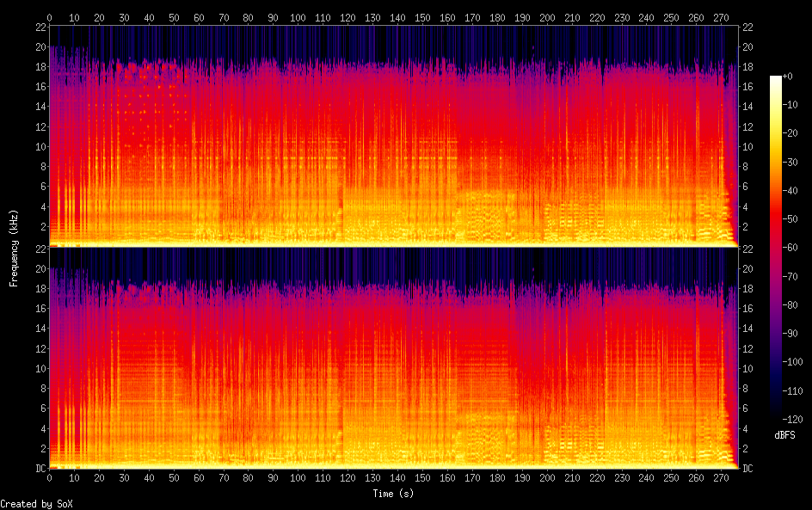Click the 'dBFS' unit label under the color scale
812x510 pixels.
(x=784, y=435)
